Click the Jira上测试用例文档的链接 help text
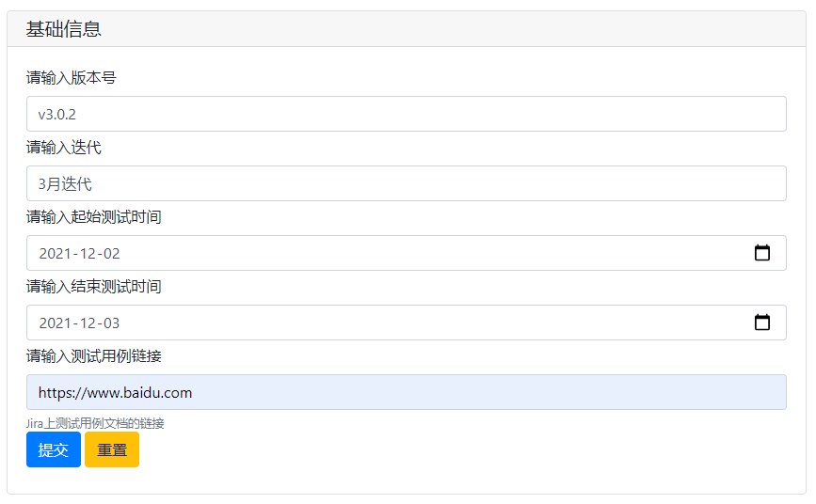Viewport: 816px width, 504px height. 95,423
